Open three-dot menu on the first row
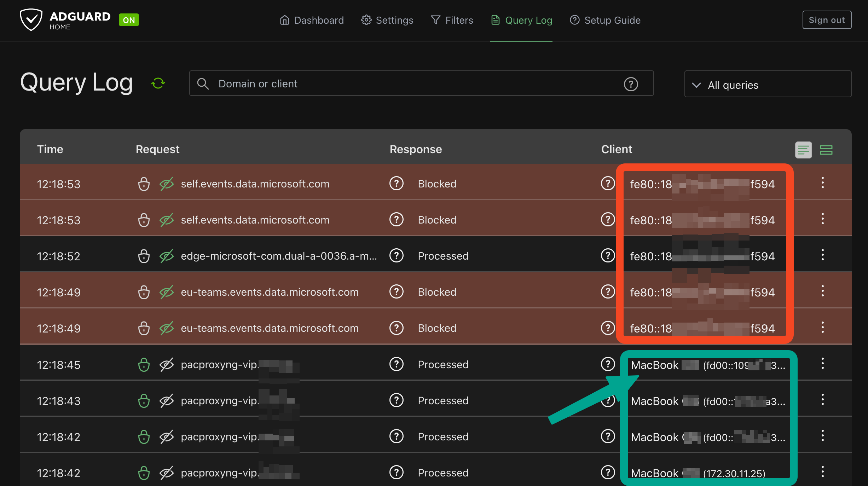This screenshot has width=868, height=486. pos(823,183)
